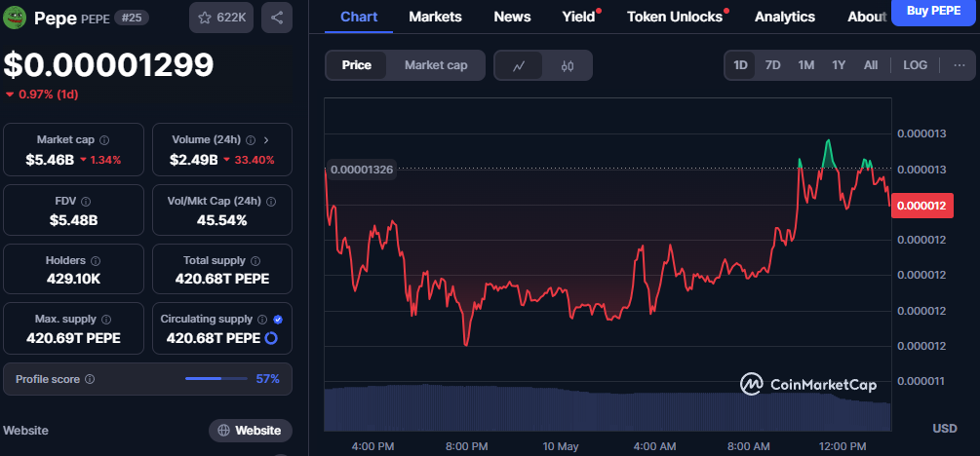The width and height of the screenshot is (980, 456).
Task: Select the Price chart toggle
Action: click(x=356, y=65)
